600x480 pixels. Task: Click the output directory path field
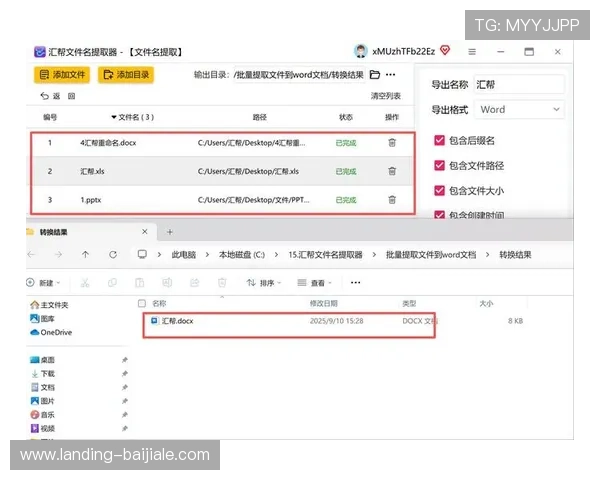(x=298, y=75)
